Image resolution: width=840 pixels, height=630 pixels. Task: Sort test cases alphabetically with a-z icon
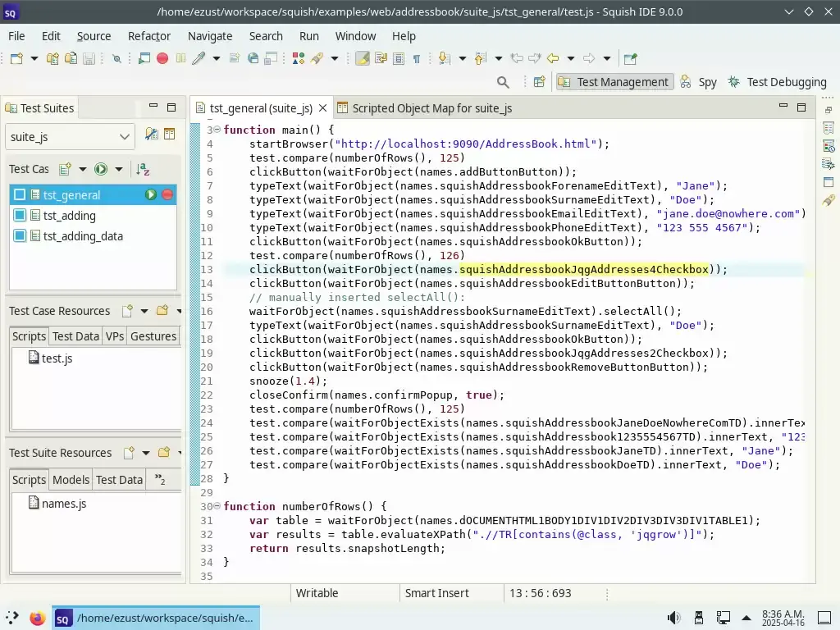(x=143, y=169)
